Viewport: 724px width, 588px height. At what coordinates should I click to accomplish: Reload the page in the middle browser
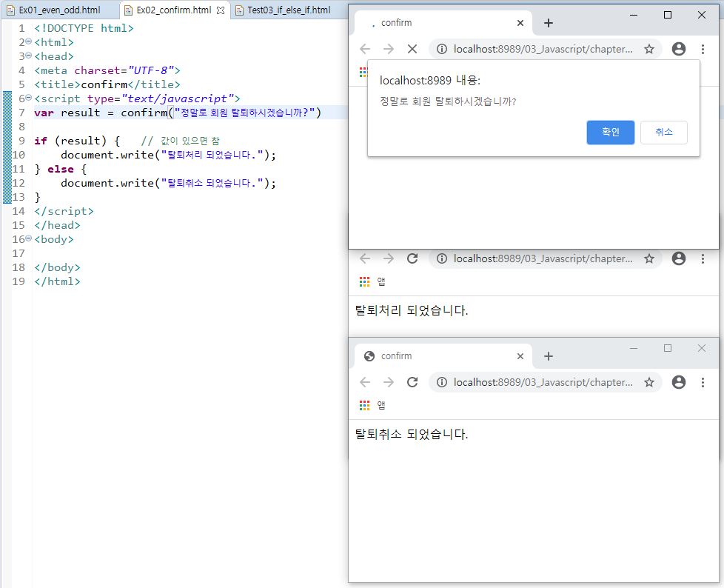pos(412,258)
